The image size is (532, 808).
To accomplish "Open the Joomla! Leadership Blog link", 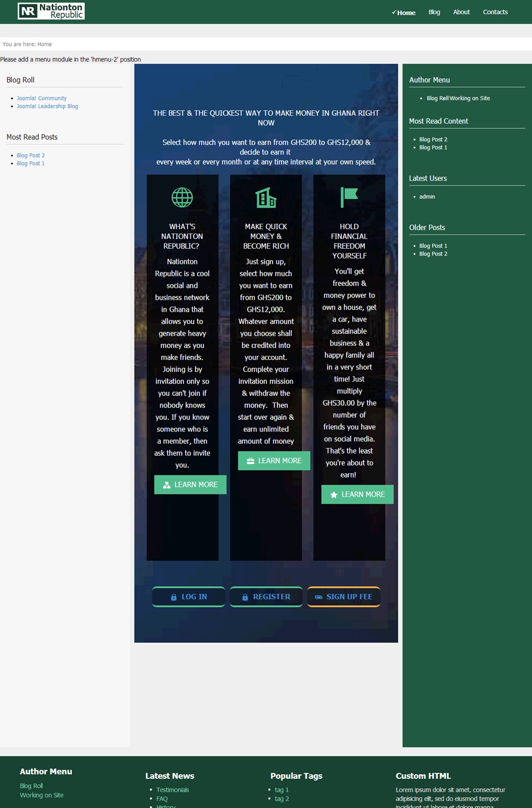I will click(x=47, y=106).
